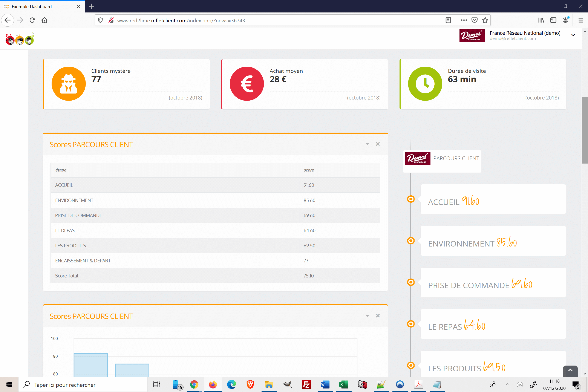Click the Firefox home button
Image resolution: width=588 pixels, height=392 pixels.
click(x=44, y=20)
